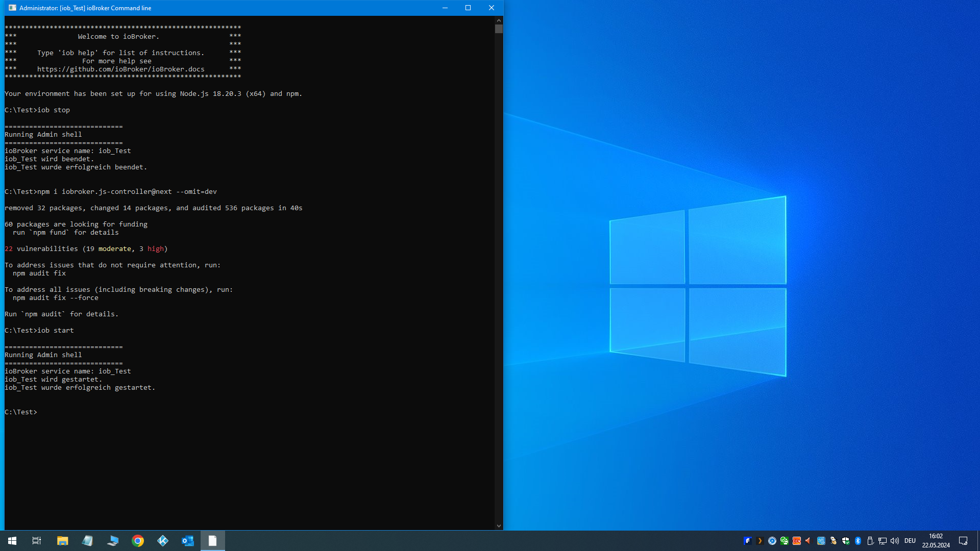Click the console scrollbar up arrow
Viewport: 980px width, 551px height.
tap(499, 20)
